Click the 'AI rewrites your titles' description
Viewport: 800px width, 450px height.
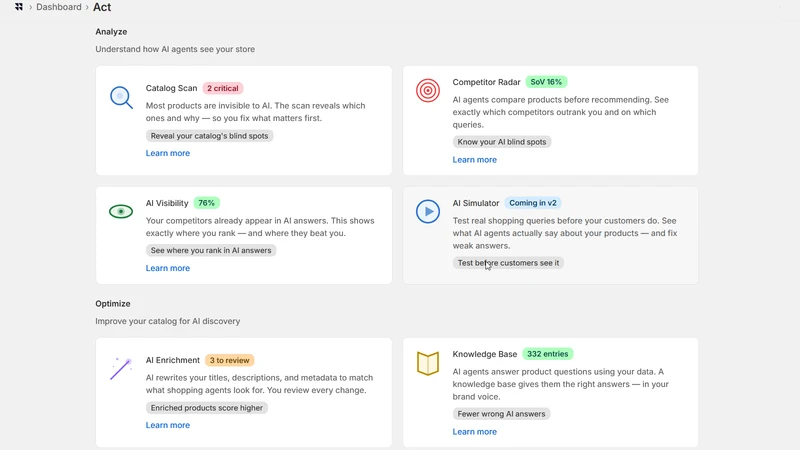click(x=259, y=384)
